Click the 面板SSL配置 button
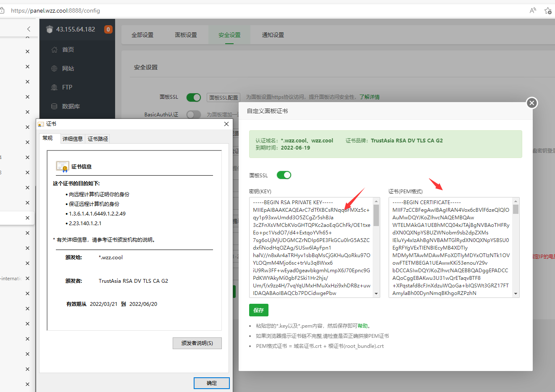 point(224,97)
